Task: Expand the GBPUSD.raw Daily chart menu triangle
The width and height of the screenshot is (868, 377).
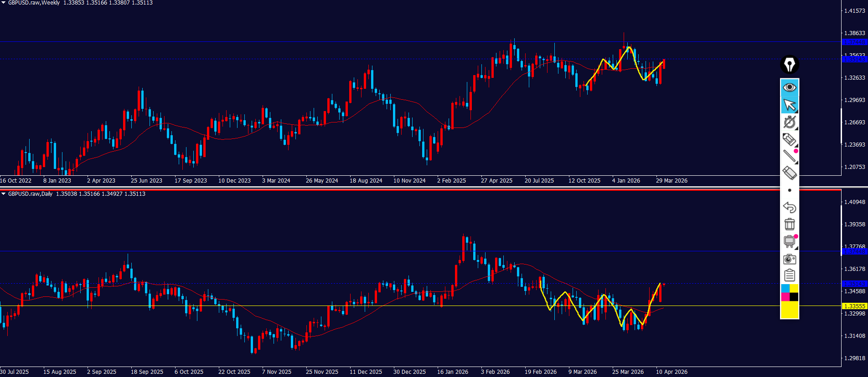Action: pos(4,194)
